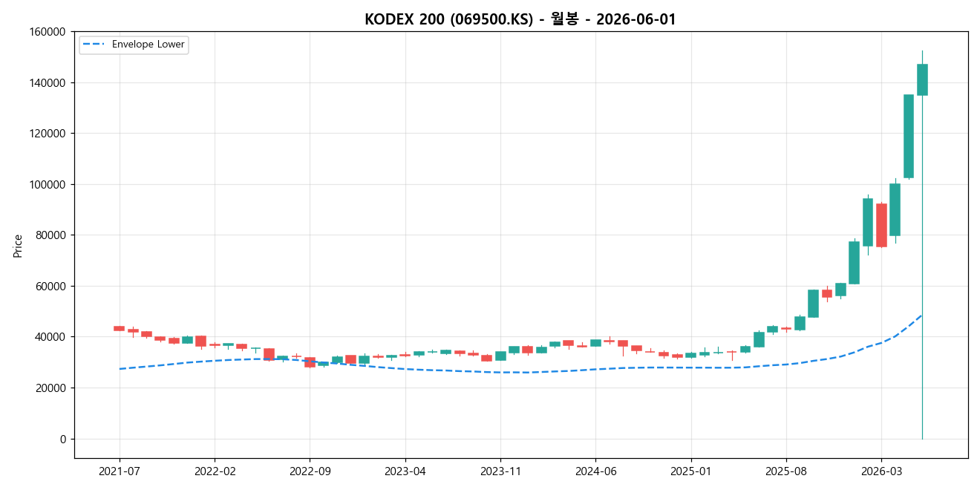Click the last green candle topping near 147000

pyautogui.click(x=922, y=79)
